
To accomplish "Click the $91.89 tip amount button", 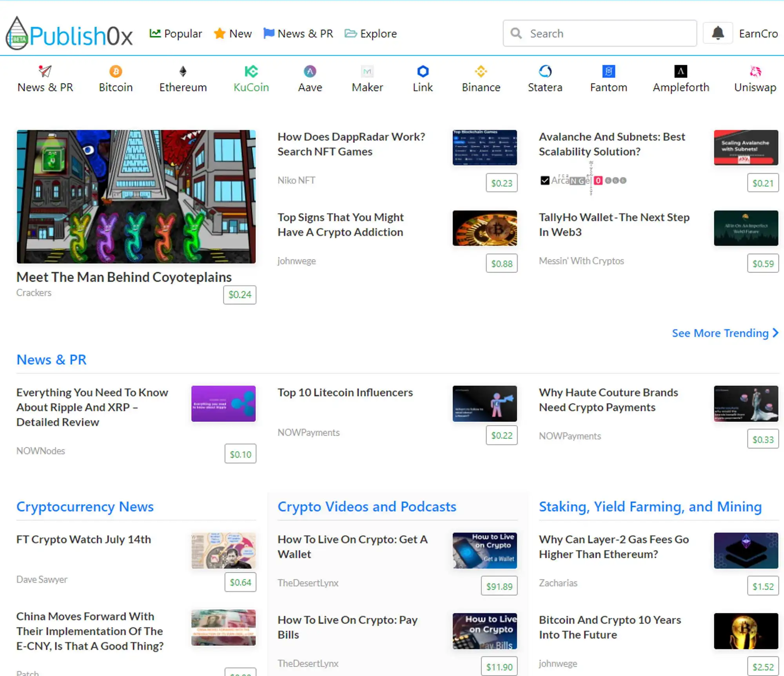I will [499, 586].
